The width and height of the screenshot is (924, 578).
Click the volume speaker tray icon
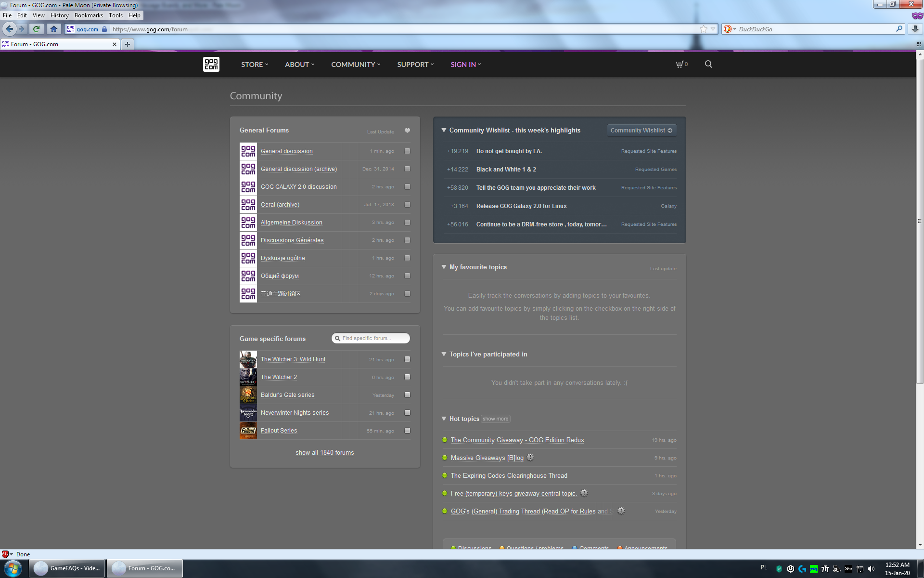pyautogui.click(x=872, y=569)
